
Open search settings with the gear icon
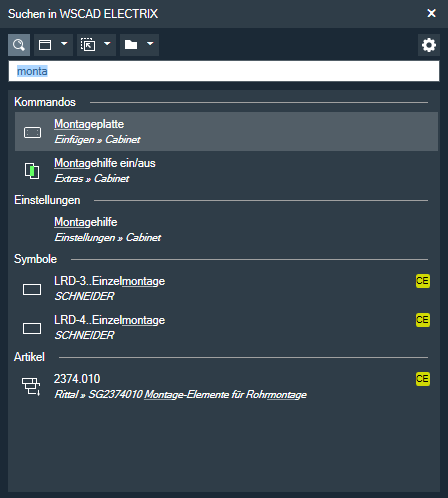(x=429, y=45)
